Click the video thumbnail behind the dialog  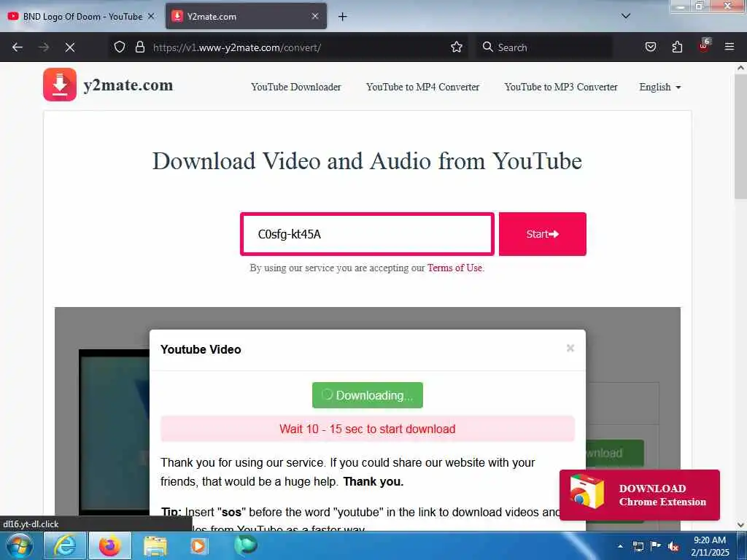tap(115, 432)
